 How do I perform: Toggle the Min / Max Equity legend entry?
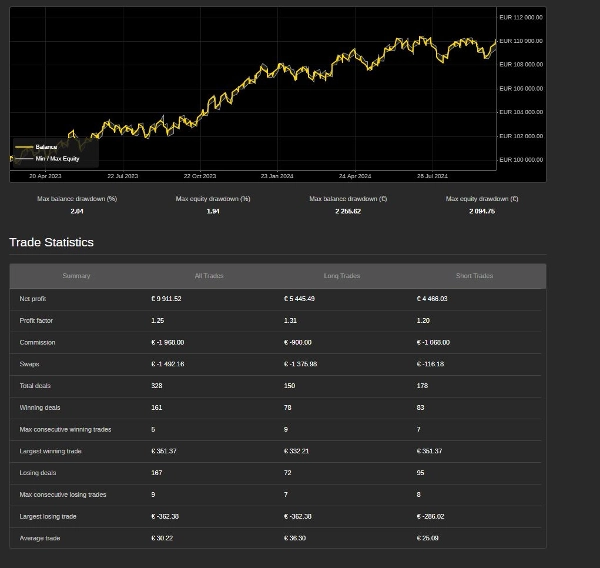[x=56, y=158]
